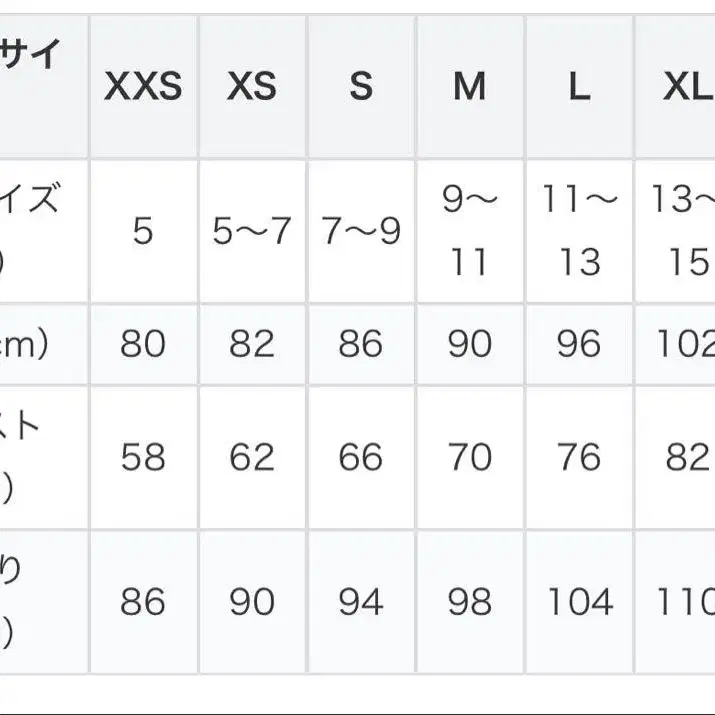Select the cell showing 70
The height and width of the screenshot is (715, 715).
click(469, 457)
